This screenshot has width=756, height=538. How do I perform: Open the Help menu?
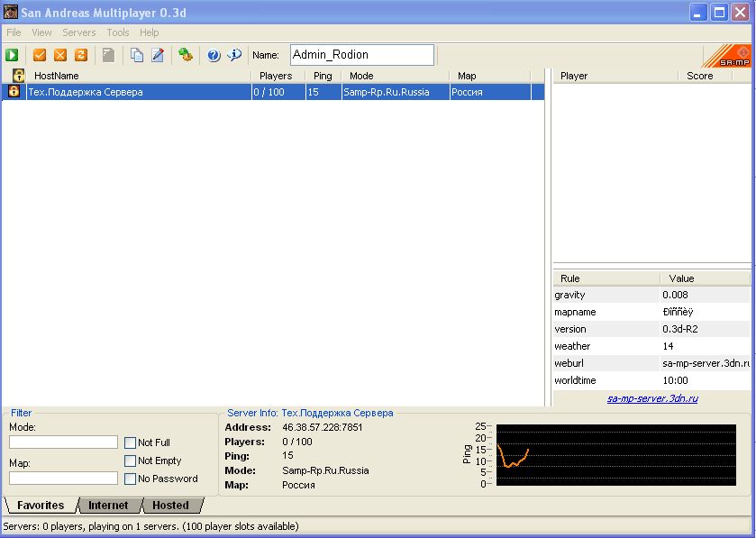149,32
